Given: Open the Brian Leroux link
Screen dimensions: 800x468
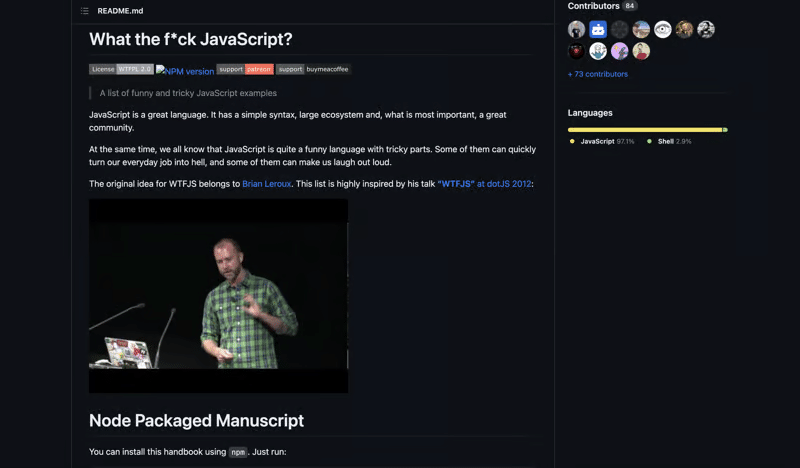Looking at the screenshot, I should pyautogui.click(x=267, y=184).
